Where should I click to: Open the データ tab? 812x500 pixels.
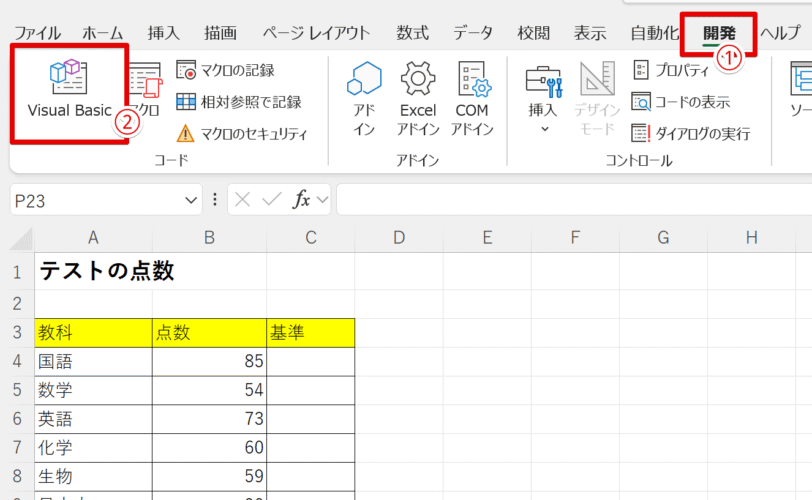[x=473, y=33]
